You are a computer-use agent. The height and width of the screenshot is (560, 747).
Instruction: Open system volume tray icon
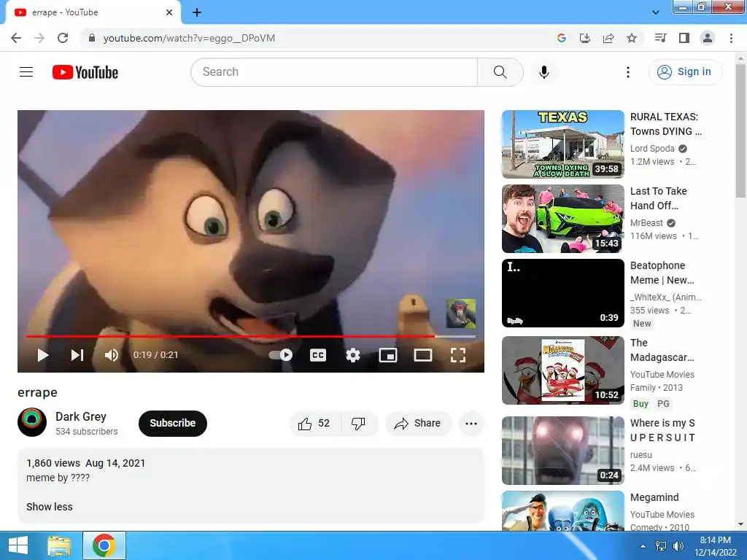tap(678, 546)
